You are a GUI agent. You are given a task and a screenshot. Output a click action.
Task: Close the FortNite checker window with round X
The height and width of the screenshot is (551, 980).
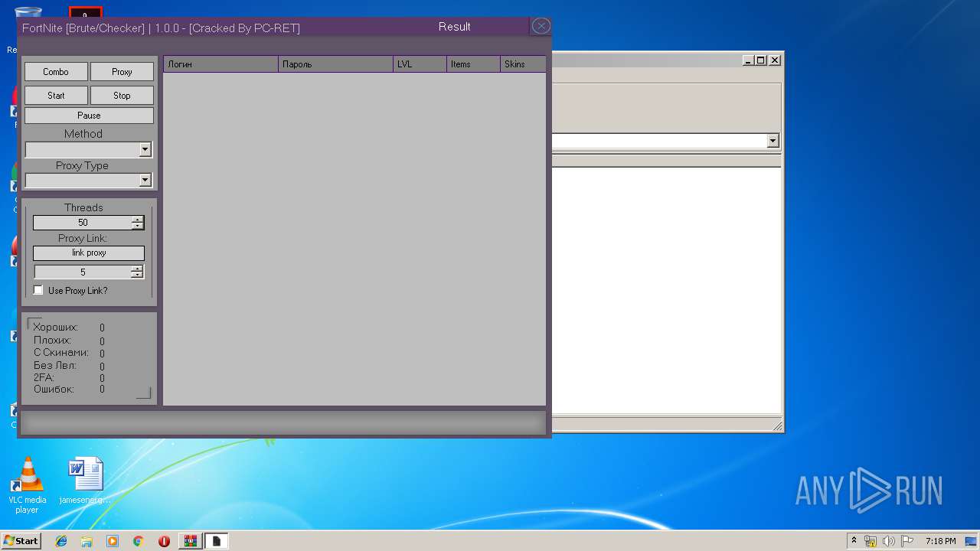coord(541,26)
